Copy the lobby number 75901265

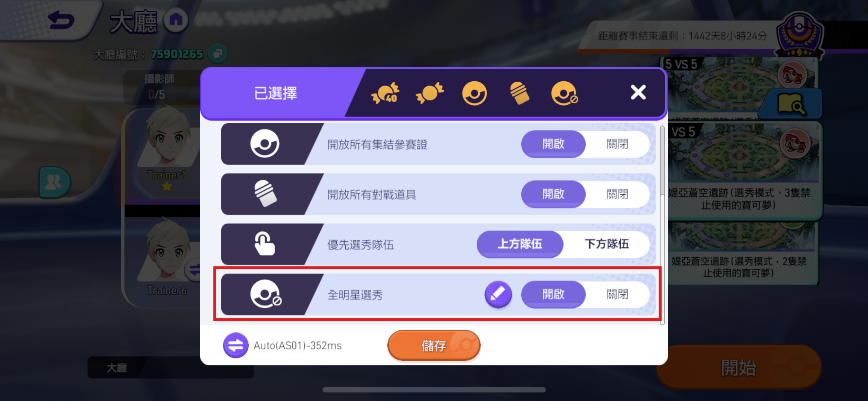coord(217,54)
